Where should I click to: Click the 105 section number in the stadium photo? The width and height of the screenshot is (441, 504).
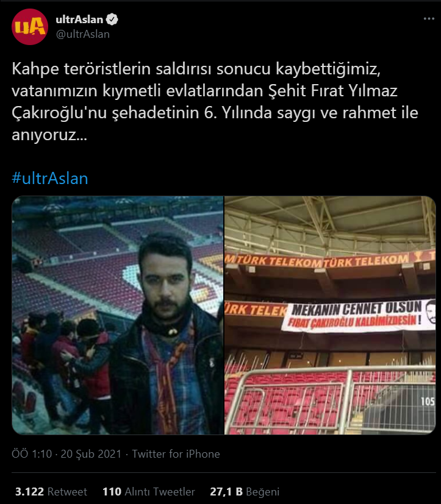point(428,401)
